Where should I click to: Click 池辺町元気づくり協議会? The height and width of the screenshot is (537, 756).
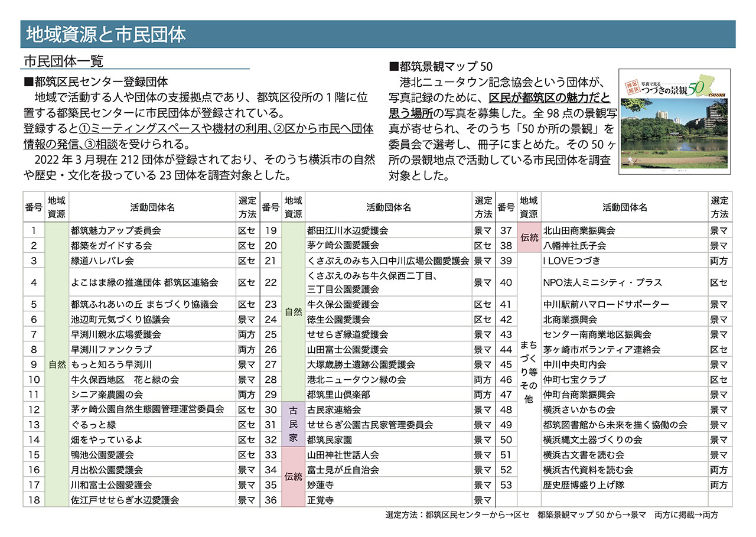pyautogui.click(x=120, y=320)
